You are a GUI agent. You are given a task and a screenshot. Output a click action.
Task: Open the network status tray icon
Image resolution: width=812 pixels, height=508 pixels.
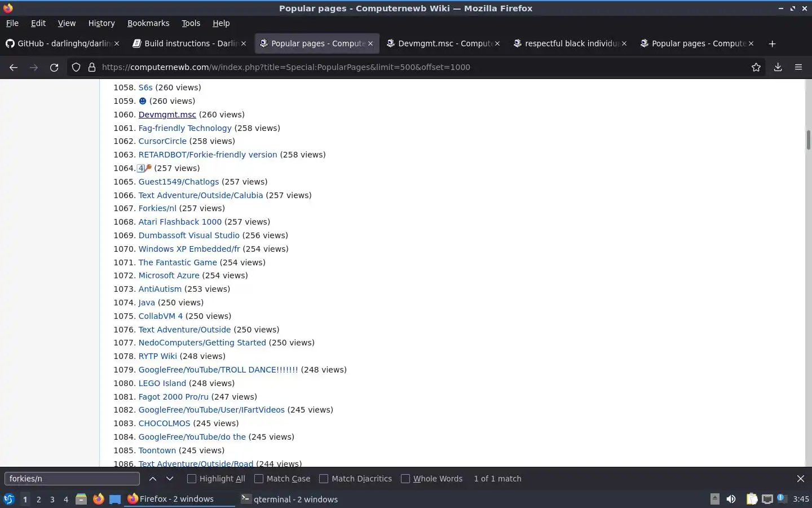point(767,499)
